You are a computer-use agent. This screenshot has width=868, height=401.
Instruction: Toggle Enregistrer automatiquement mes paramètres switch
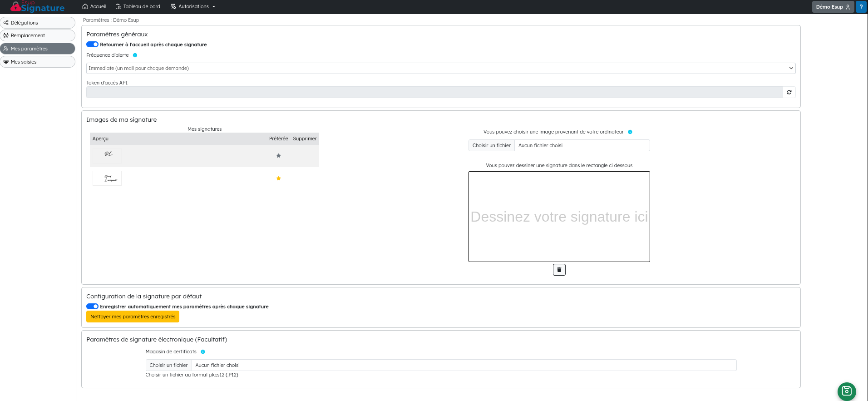93,307
